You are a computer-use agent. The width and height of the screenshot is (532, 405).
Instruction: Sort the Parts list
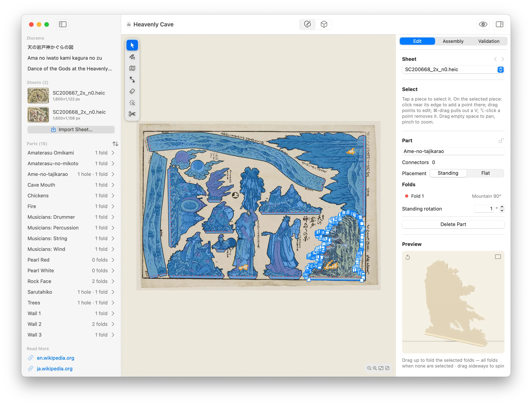[115, 144]
